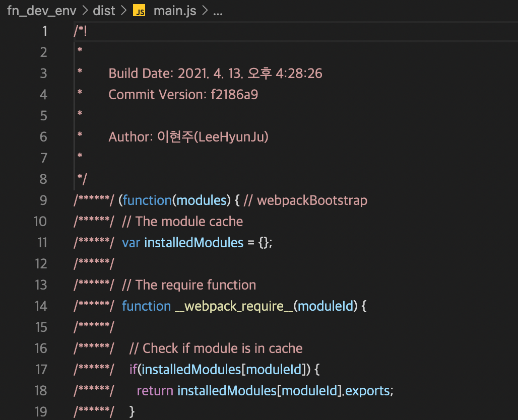Viewport: 518px width, 420px height.
Task: Click the exports property on line 18
Action: point(367,391)
